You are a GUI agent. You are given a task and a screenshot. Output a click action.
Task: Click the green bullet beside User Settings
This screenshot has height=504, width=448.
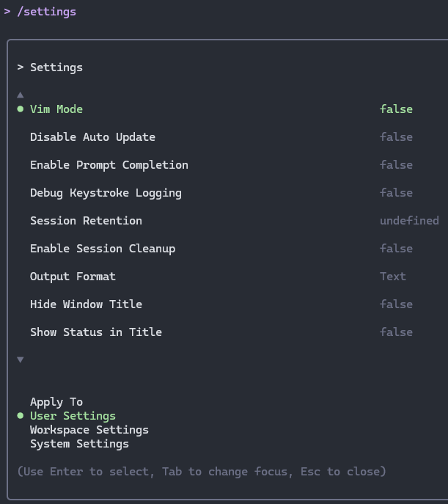(x=21, y=416)
